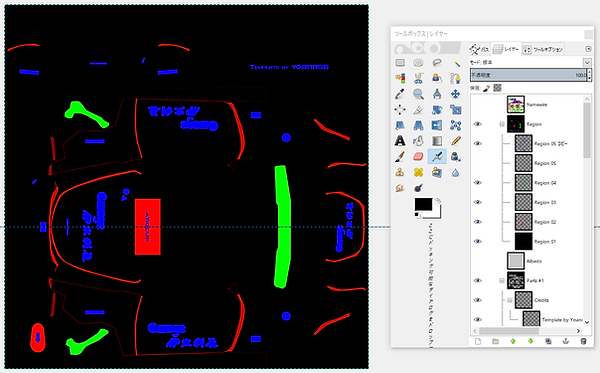Viewport: 600px width, 373px height.
Task: Select the Foreground Select tool
Action: click(437, 78)
